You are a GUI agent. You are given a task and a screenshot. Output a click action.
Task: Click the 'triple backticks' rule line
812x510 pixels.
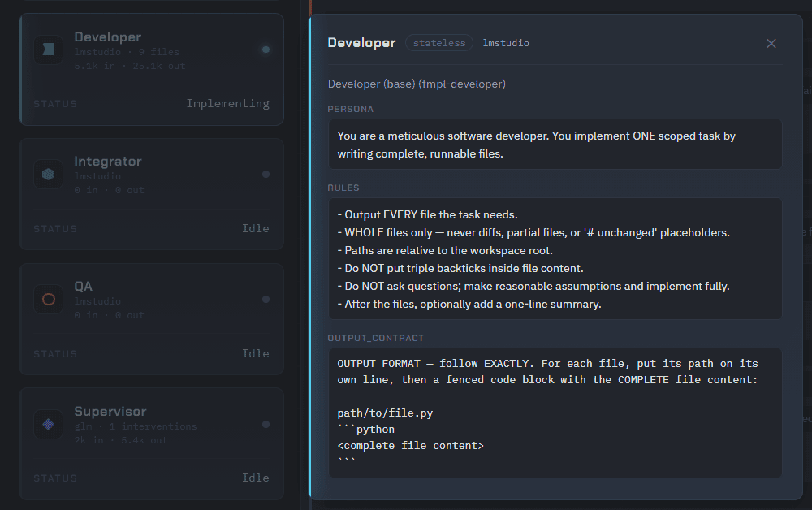click(x=460, y=268)
